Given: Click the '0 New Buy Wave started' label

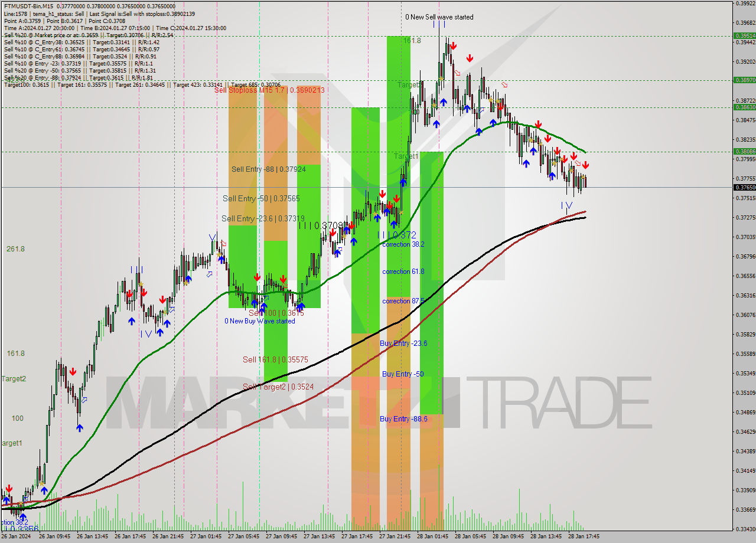Looking at the screenshot, I should point(259,321).
